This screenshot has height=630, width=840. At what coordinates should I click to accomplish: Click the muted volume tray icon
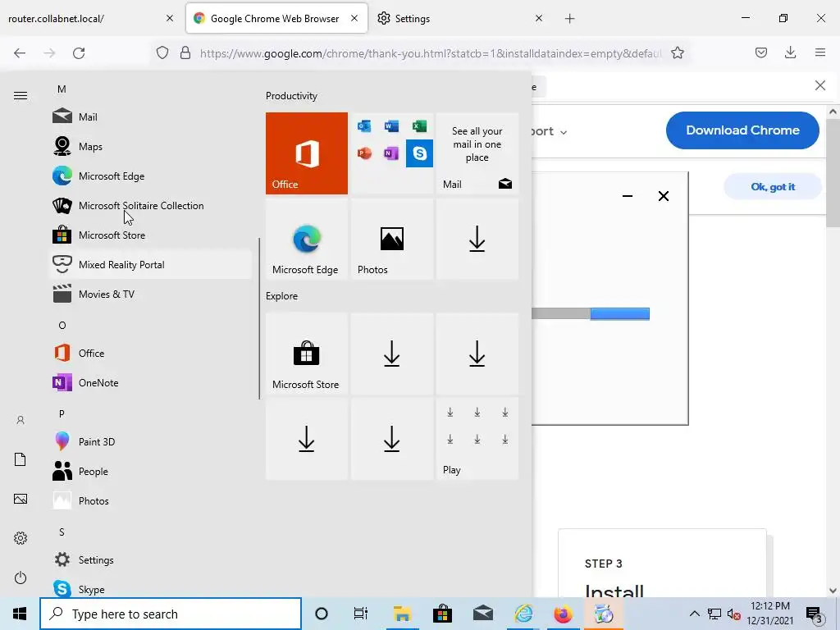pyautogui.click(x=734, y=614)
